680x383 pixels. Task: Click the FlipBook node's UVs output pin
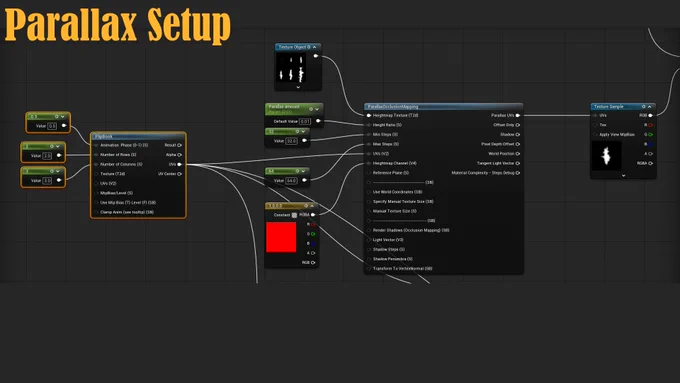[180, 164]
